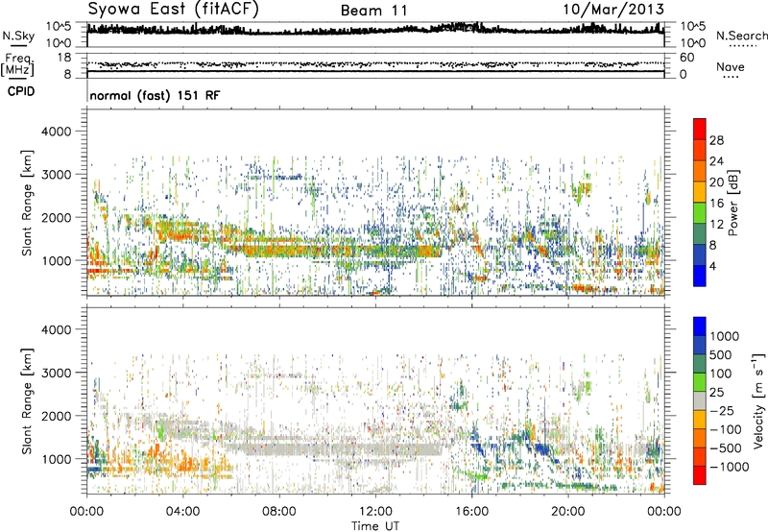The image size is (768, 532).
Task: Click time tick label '16:00'
Action: point(471,512)
